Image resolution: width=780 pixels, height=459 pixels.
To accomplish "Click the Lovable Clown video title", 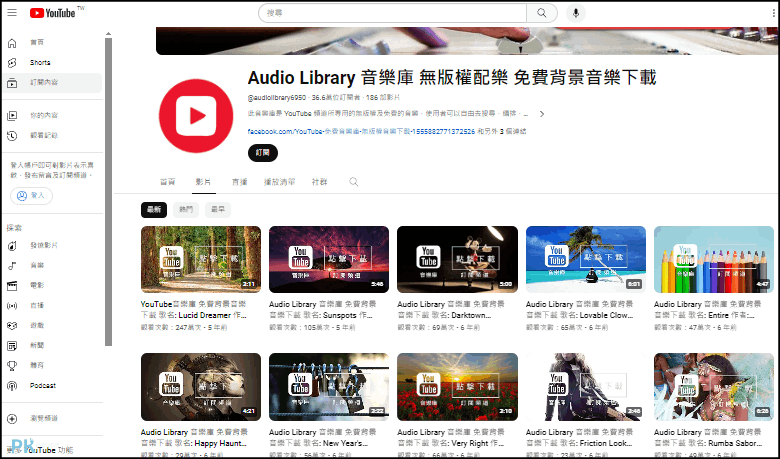I will coord(580,309).
